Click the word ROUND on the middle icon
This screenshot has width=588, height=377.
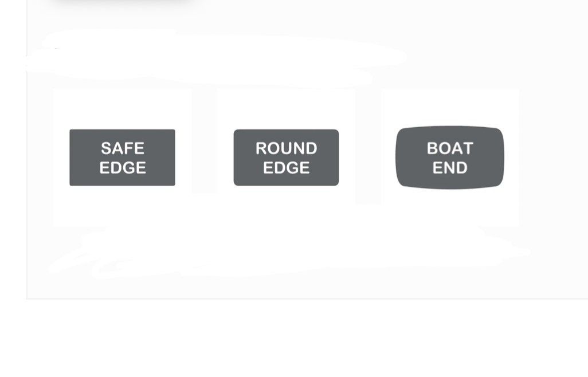[286, 148]
